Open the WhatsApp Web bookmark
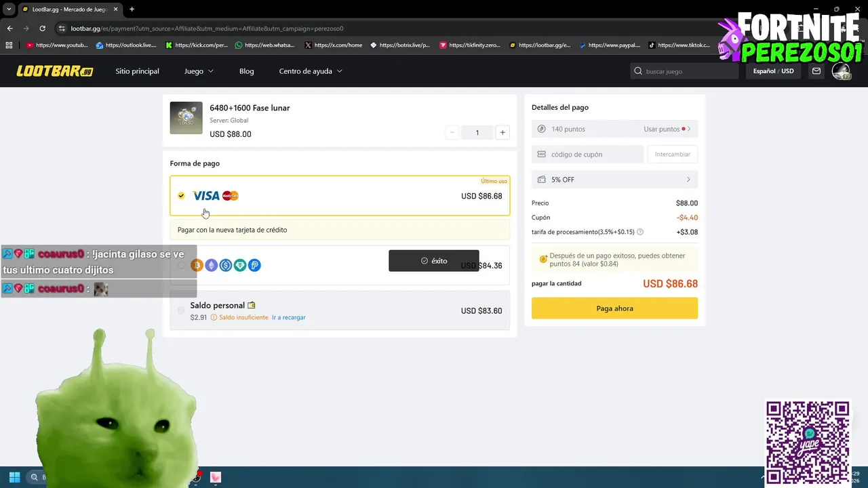The width and height of the screenshot is (868, 488). click(265, 45)
